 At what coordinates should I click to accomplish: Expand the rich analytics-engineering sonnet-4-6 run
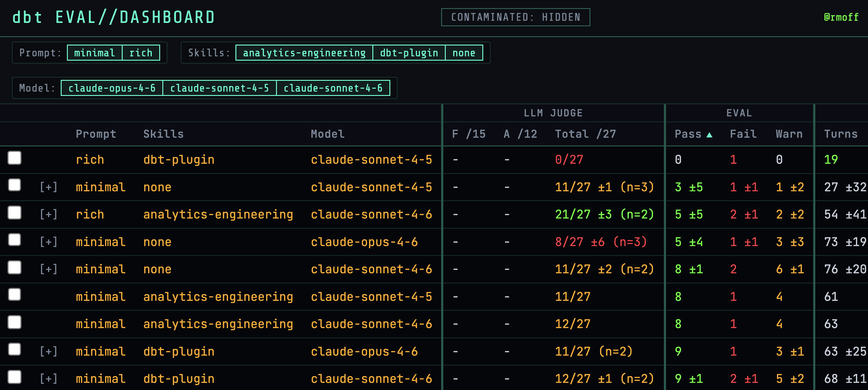pyautogui.click(x=49, y=214)
